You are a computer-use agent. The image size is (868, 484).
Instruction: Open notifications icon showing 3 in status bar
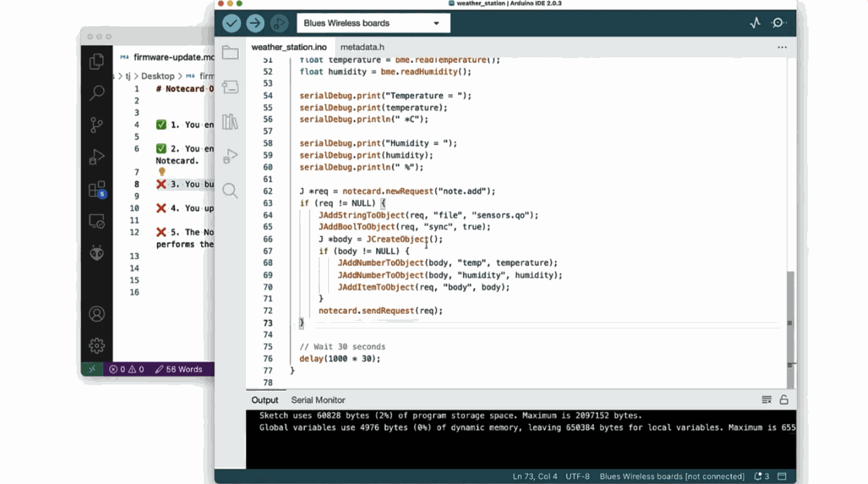(762, 476)
